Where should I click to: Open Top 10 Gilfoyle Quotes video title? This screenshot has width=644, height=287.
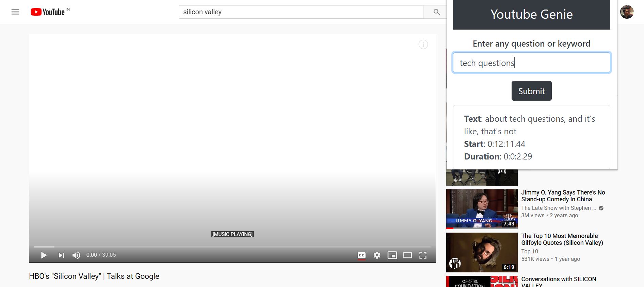562,239
